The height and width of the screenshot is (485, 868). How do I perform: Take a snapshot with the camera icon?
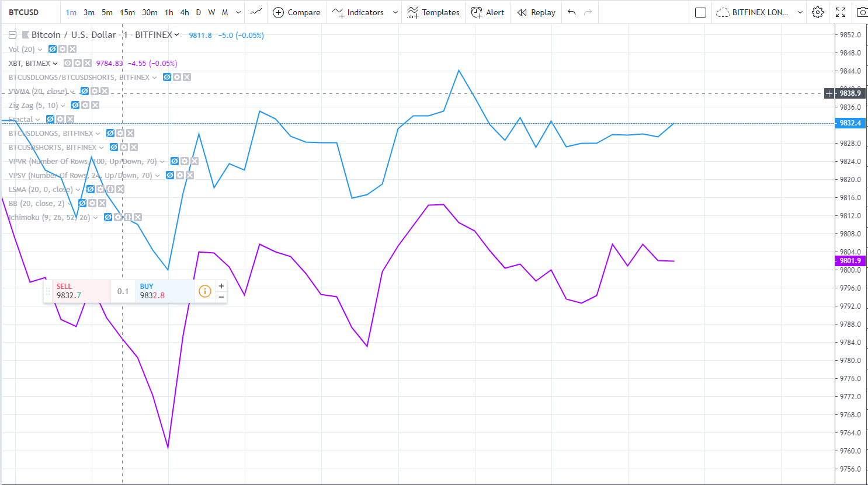(862, 12)
